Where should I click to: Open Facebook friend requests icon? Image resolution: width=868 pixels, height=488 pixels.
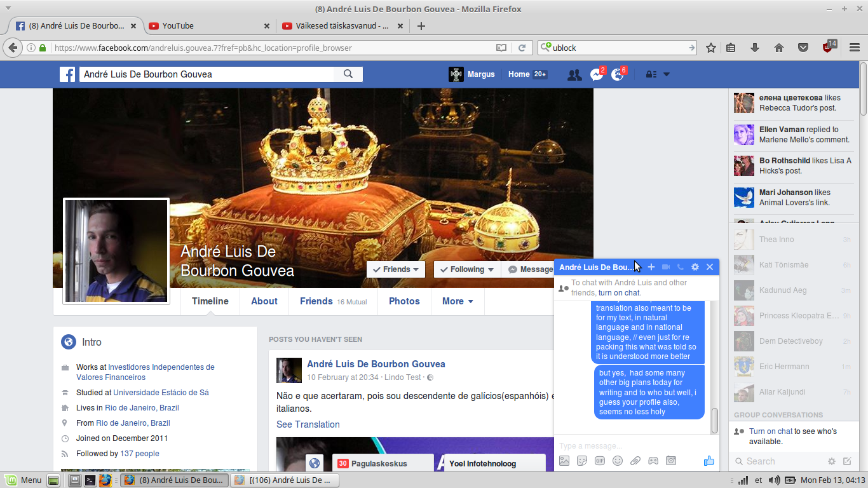tap(574, 75)
